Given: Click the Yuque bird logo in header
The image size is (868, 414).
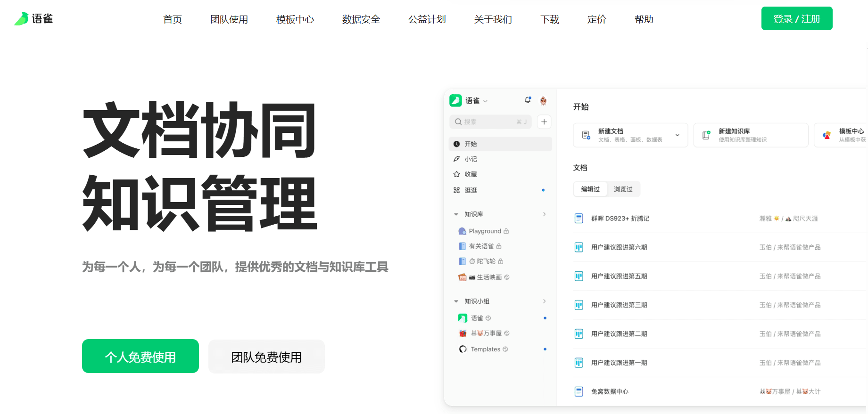Looking at the screenshot, I should [22, 19].
